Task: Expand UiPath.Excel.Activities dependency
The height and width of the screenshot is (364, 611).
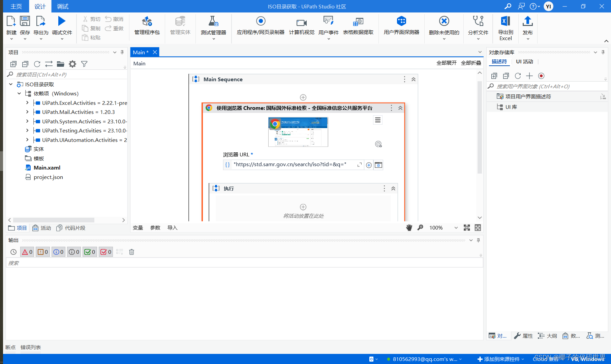Action: pyautogui.click(x=27, y=103)
